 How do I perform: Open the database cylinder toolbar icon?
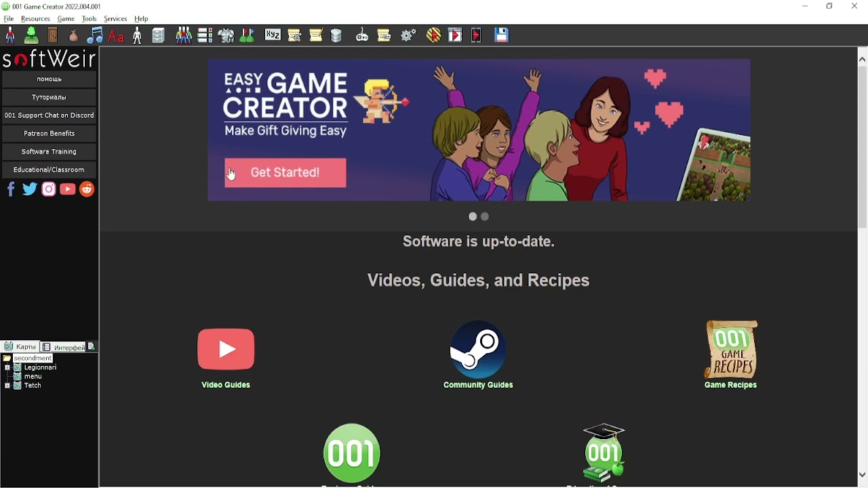pos(336,35)
